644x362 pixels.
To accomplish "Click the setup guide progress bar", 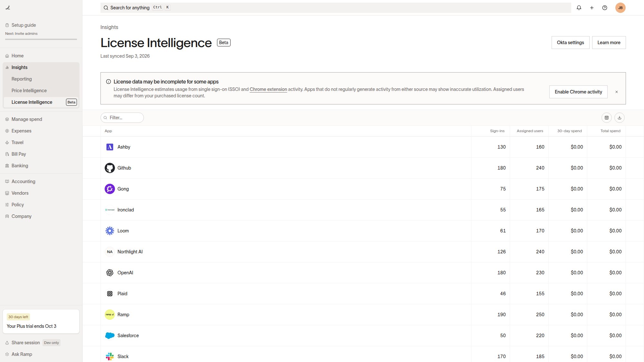I will 41,39.
